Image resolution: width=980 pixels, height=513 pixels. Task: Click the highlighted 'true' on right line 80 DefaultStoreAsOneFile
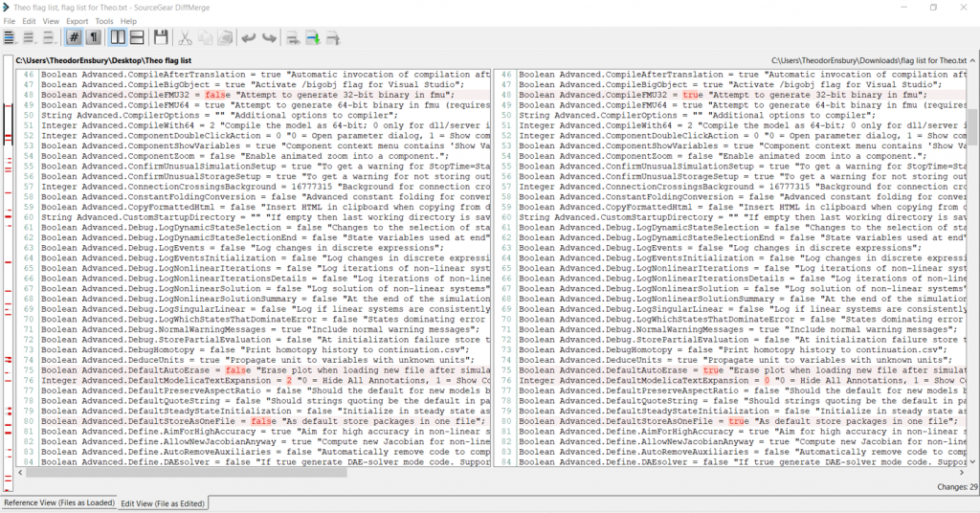(739, 421)
